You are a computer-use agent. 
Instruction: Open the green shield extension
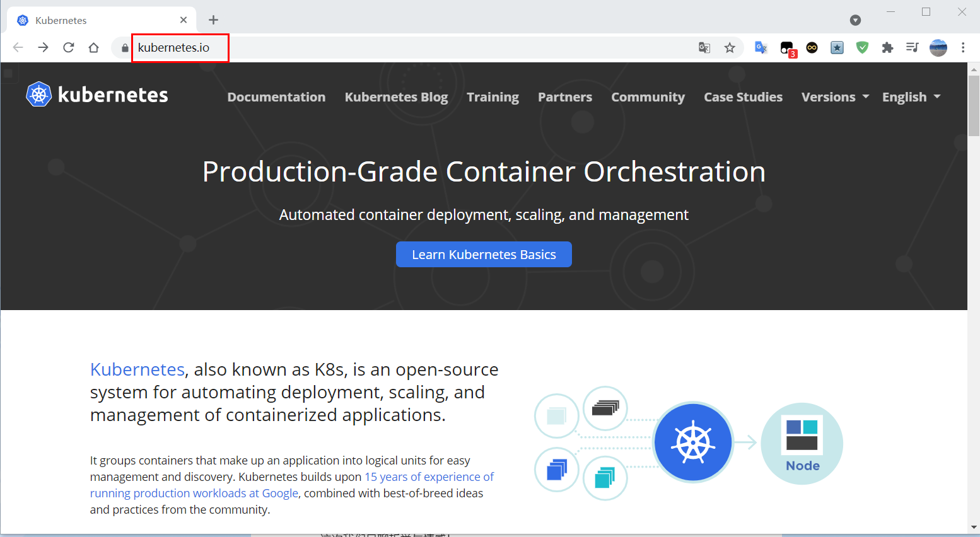click(x=862, y=47)
